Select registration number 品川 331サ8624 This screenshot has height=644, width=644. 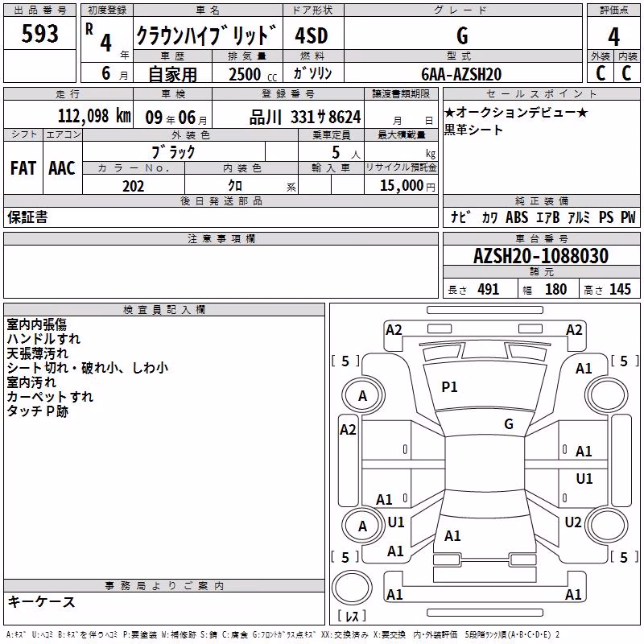point(305,118)
